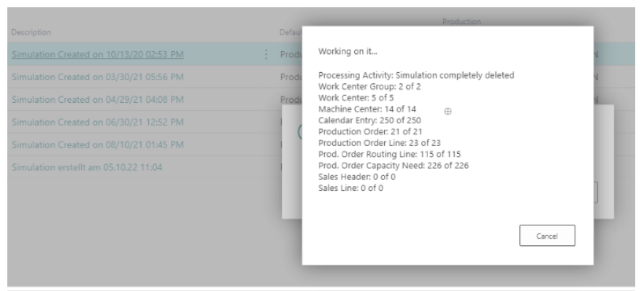Click the Production Order: 21 of 21 line

(370, 132)
